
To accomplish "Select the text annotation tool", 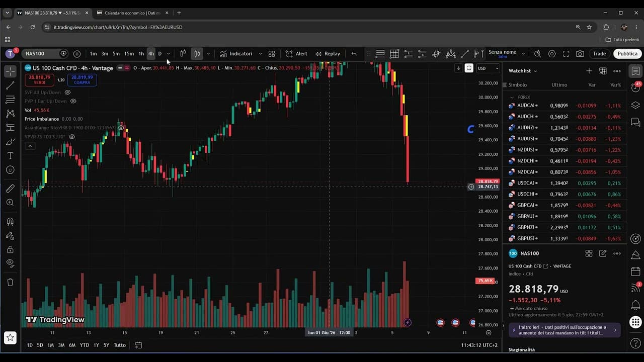I will [x=10, y=156].
